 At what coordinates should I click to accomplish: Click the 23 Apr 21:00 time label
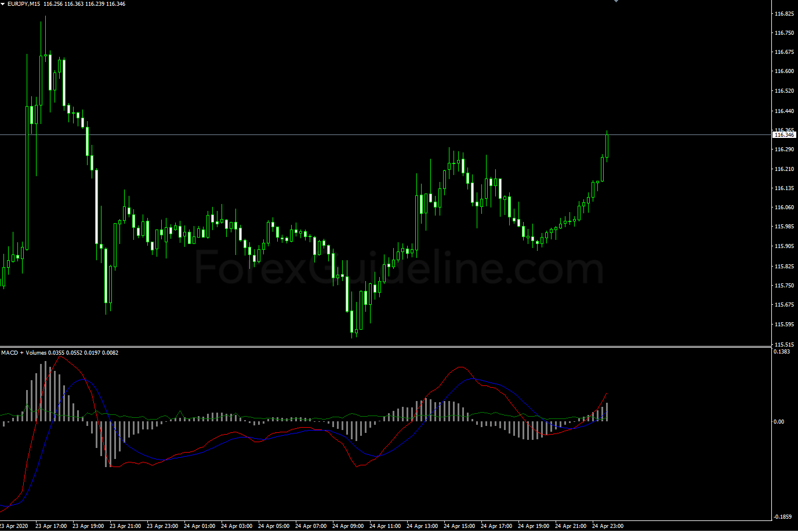click(125, 526)
